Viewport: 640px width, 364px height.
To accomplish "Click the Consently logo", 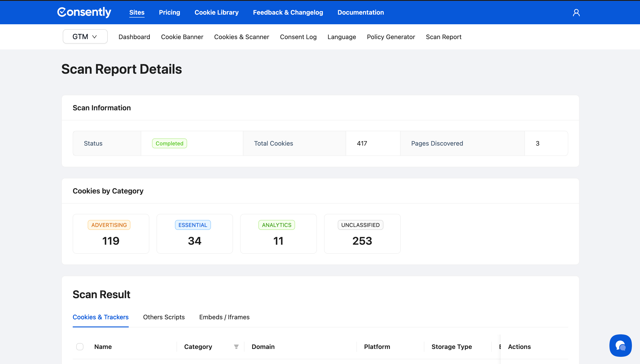I will [x=84, y=12].
